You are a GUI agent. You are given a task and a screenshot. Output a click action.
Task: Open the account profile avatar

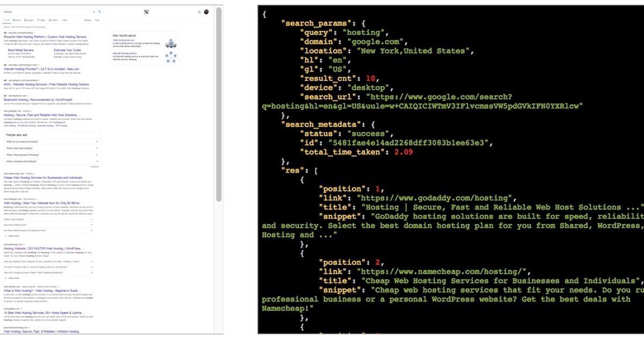tap(207, 11)
